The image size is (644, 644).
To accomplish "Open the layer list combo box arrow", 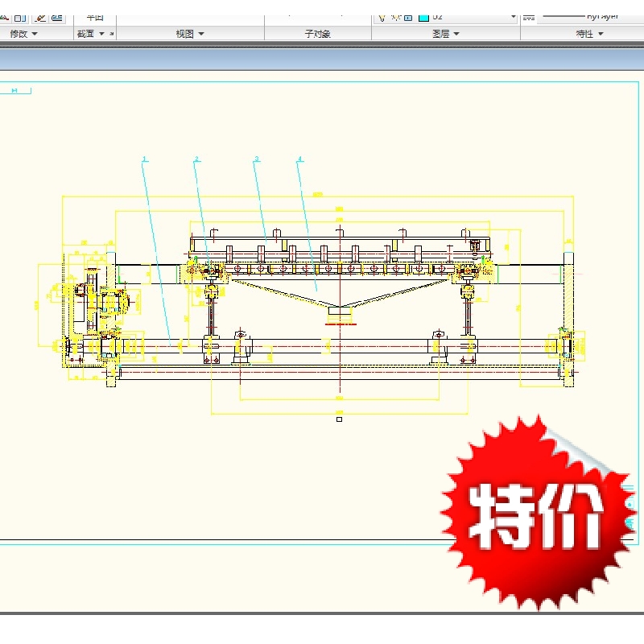I will point(513,17).
